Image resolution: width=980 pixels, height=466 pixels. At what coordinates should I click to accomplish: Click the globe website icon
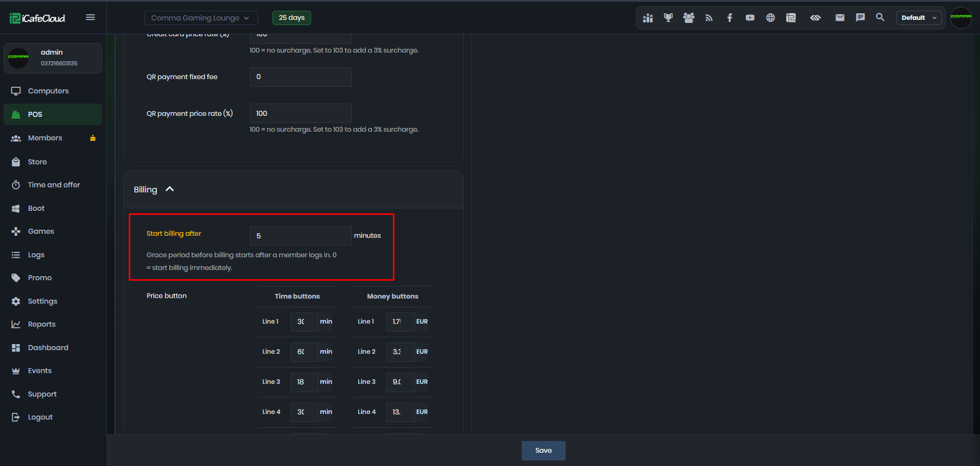(771, 18)
